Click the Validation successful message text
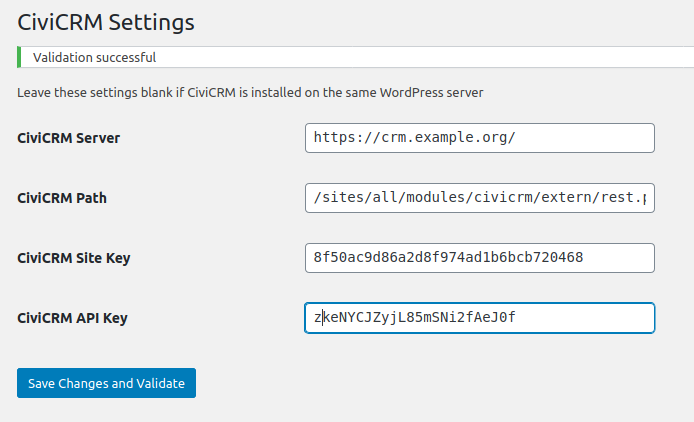 (x=95, y=58)
